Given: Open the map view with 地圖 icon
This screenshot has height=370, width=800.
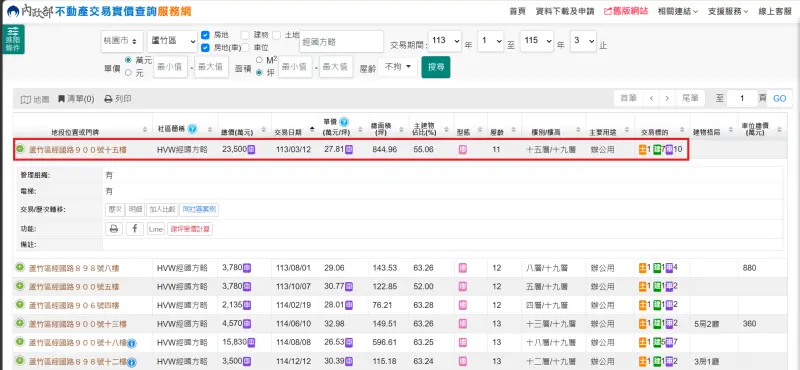Looking at the screenshot, I should coord(35,99).
